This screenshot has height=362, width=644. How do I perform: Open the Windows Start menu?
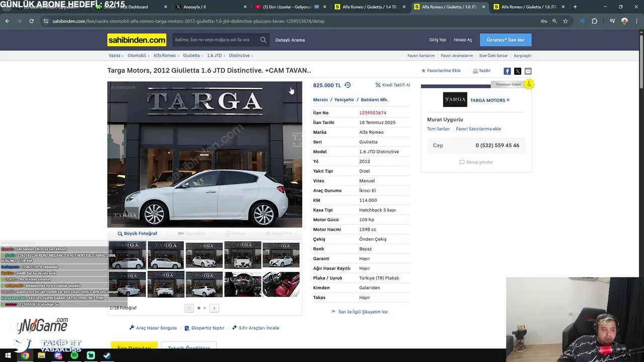point(8,355)
